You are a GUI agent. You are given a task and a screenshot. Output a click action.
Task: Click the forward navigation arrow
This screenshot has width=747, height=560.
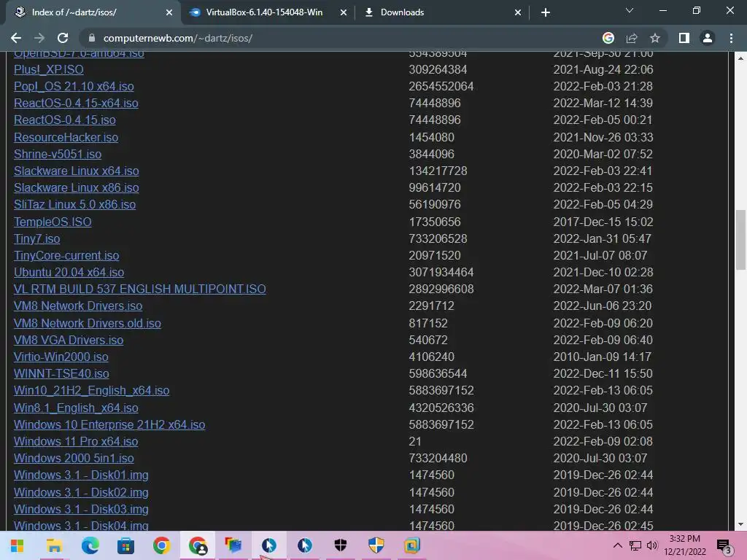(39, 38)
